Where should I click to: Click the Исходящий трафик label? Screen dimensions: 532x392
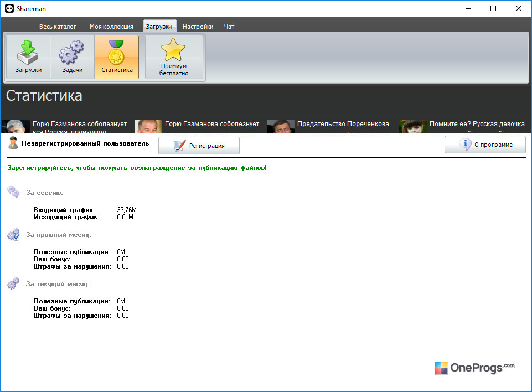67,217
